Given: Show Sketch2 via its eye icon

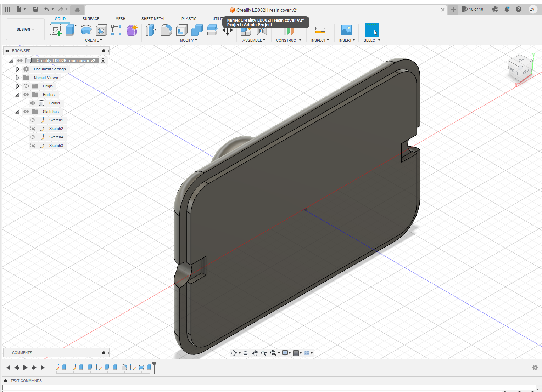Looking at the screenshot, I should [33, 129].
